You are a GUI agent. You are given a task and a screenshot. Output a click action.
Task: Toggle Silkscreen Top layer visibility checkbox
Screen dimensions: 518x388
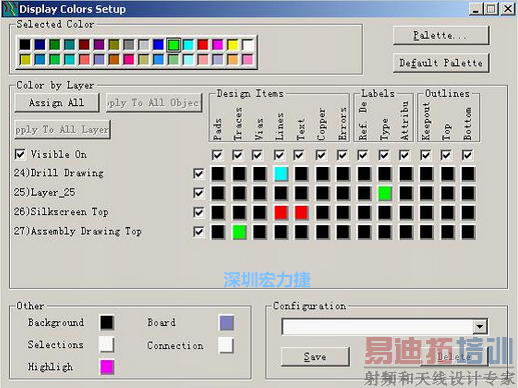point(199,212)
